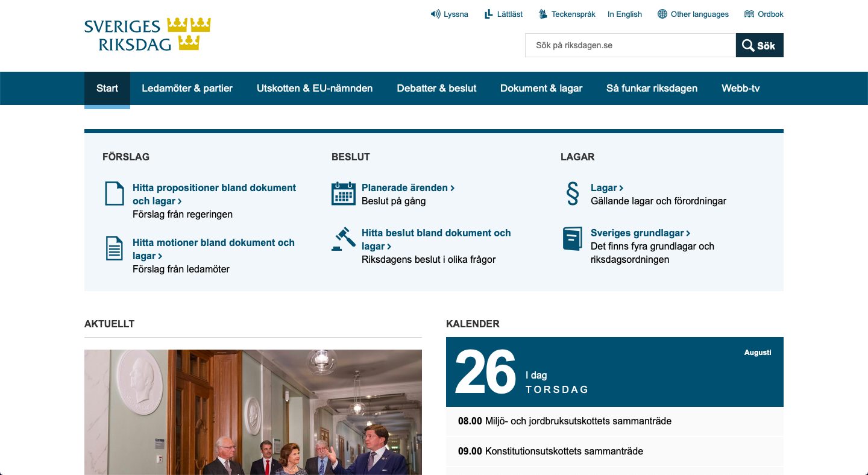
Task: Click 'Beslut på gång' text
Action: tap(394, 201)
